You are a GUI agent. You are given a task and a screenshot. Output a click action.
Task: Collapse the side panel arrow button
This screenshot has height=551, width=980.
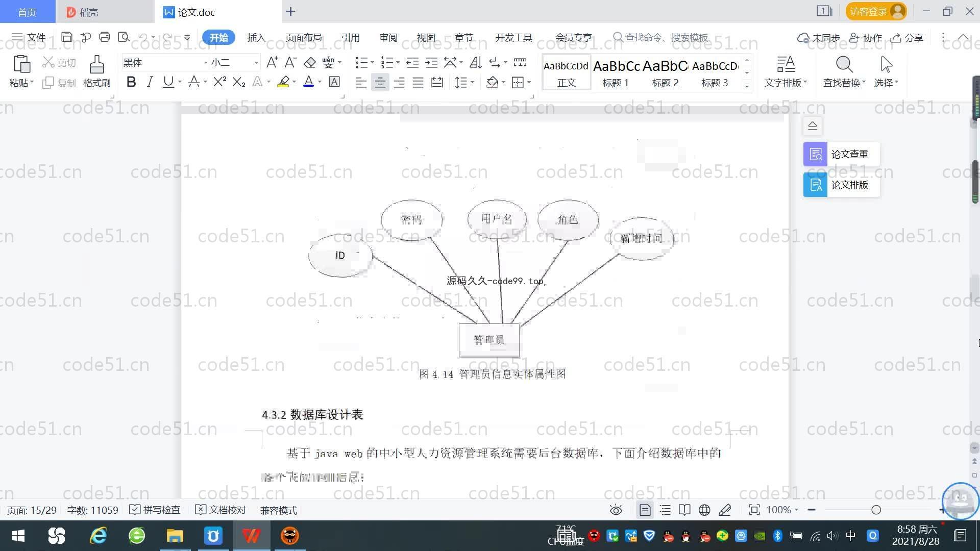(813, 126)
